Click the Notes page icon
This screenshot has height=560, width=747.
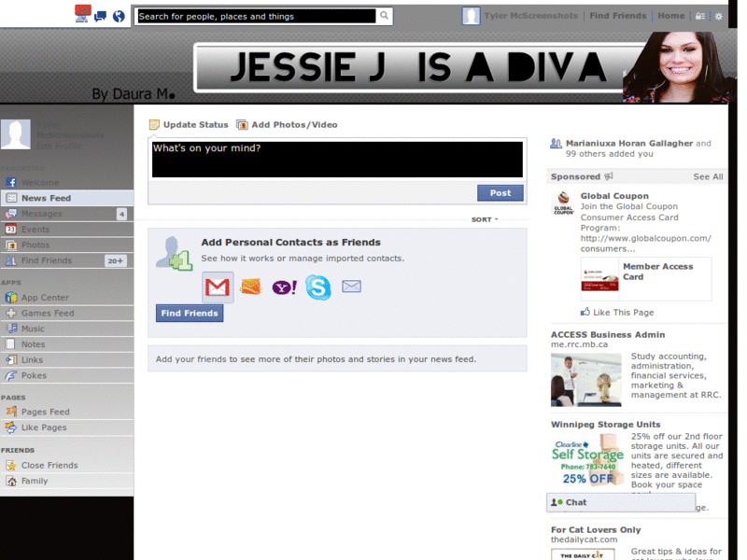point(9,344)
